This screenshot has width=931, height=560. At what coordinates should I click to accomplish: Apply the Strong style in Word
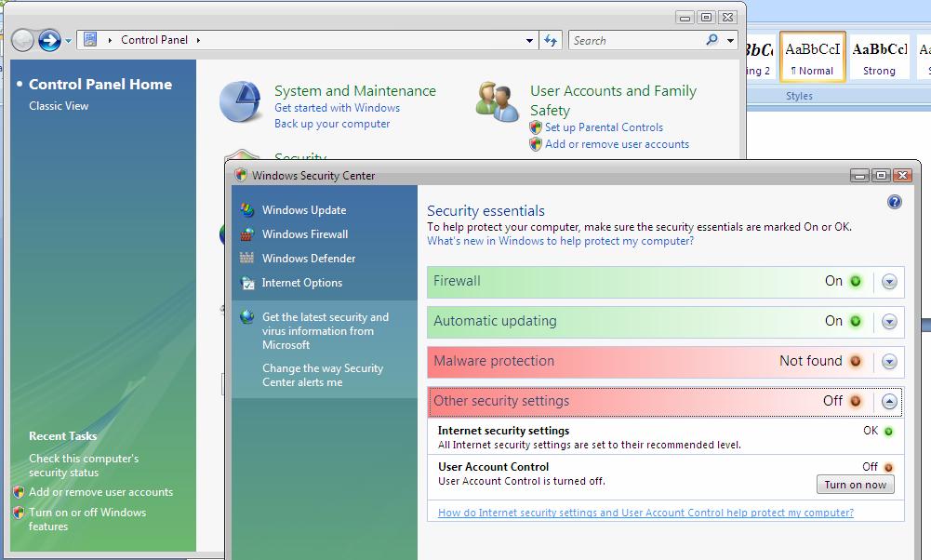879,57
